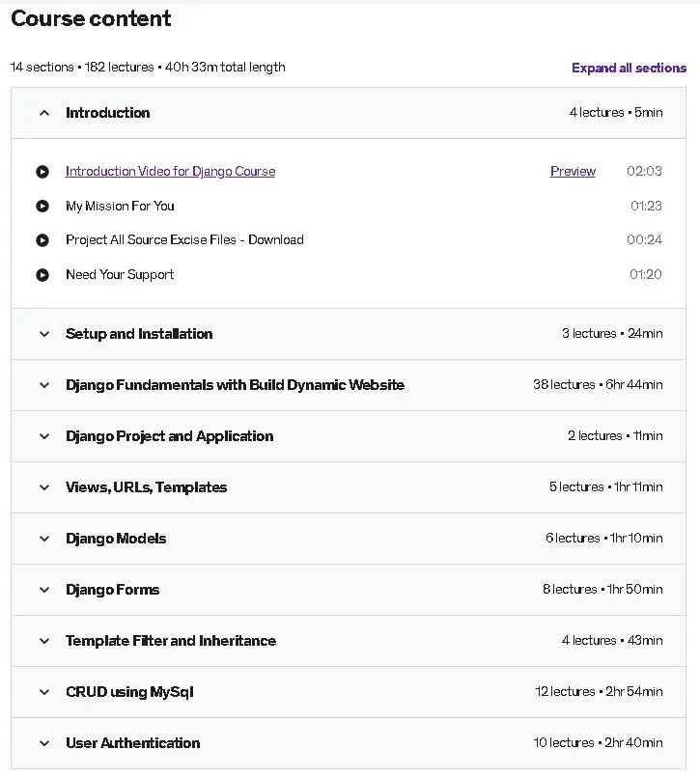The image size is (700, 777).
Task: Click '5 lectures • 1hr 11min' text
Action: pyautogui.click(x=605, y=487)
